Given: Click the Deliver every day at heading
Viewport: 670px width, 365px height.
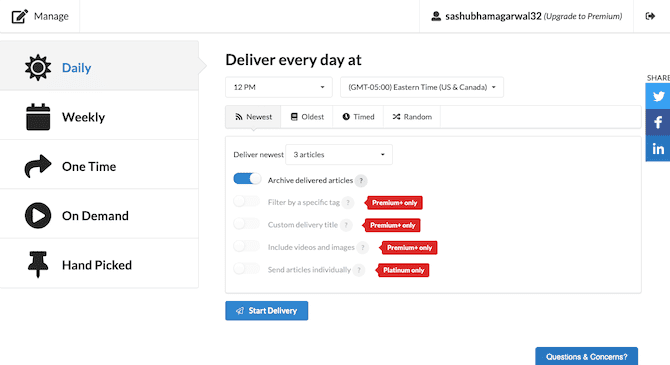Looking at the screenshot, I should (294, 60).
